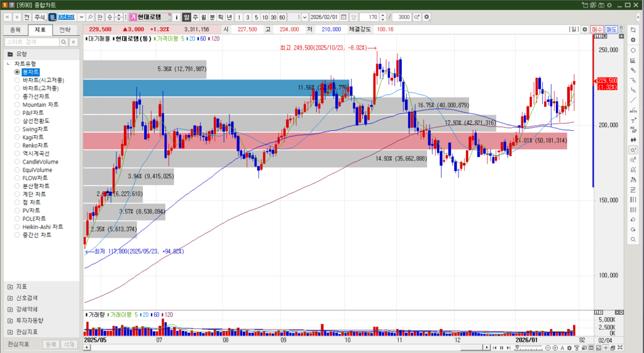Open the 전략 tab
This screenshot has height=353, width=644.
(x=65, y=30)
